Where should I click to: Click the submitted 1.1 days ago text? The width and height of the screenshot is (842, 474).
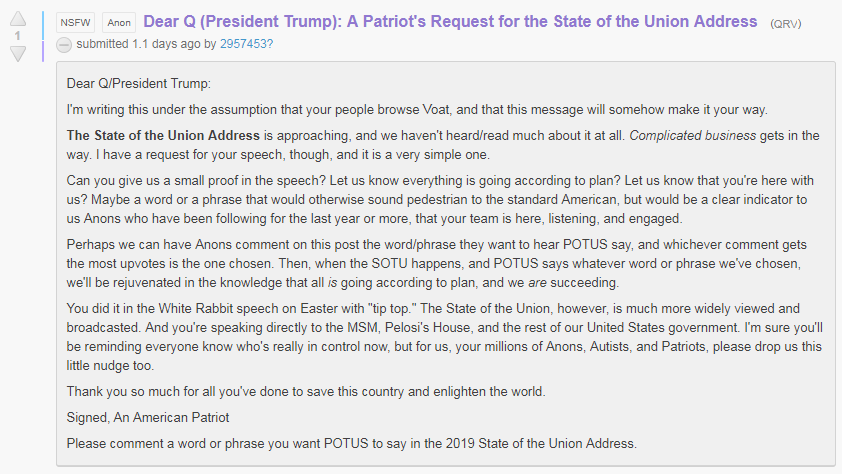point(139,44)
